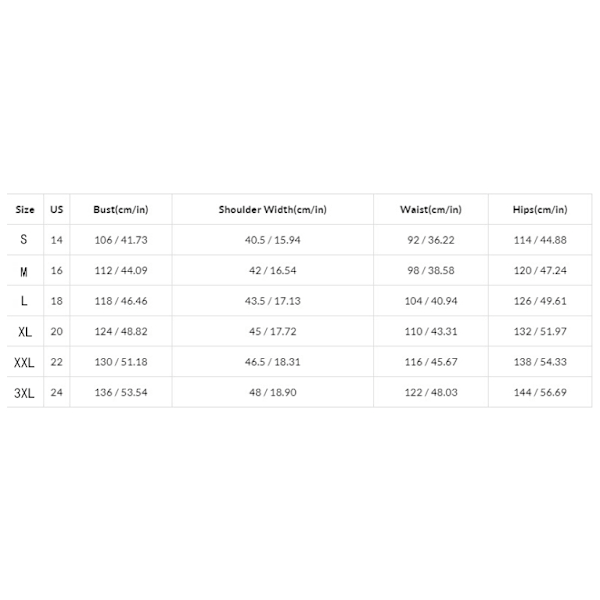Select the 3XL size row label
600x600 pixels.
click(x=24, y=393)
